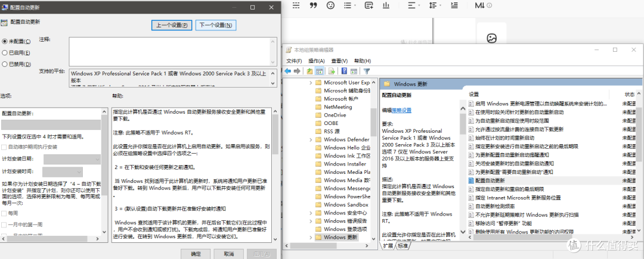Click the 取消 button
This screenshot has height=259, width=644.
pyautogui.click(x=229, y=254)
